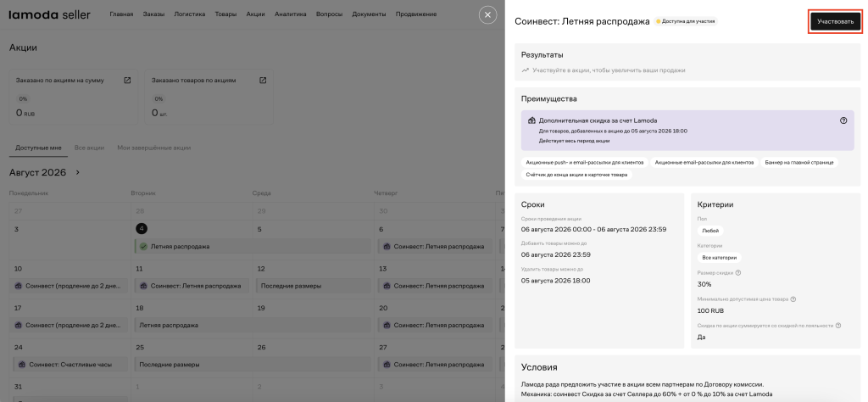This screenshot has height=402, width=868.
Task: Go to next month after Август 2026
Action: click(77, 173)
